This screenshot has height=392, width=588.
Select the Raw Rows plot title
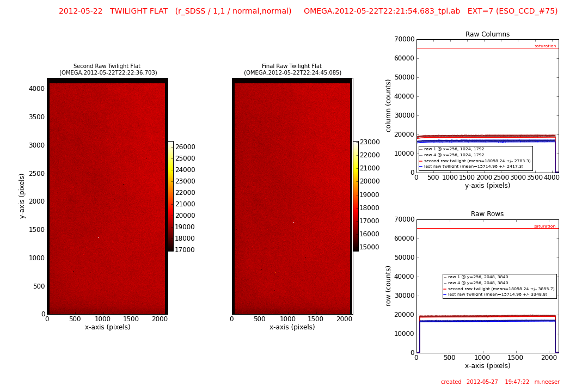coord(487,214)
